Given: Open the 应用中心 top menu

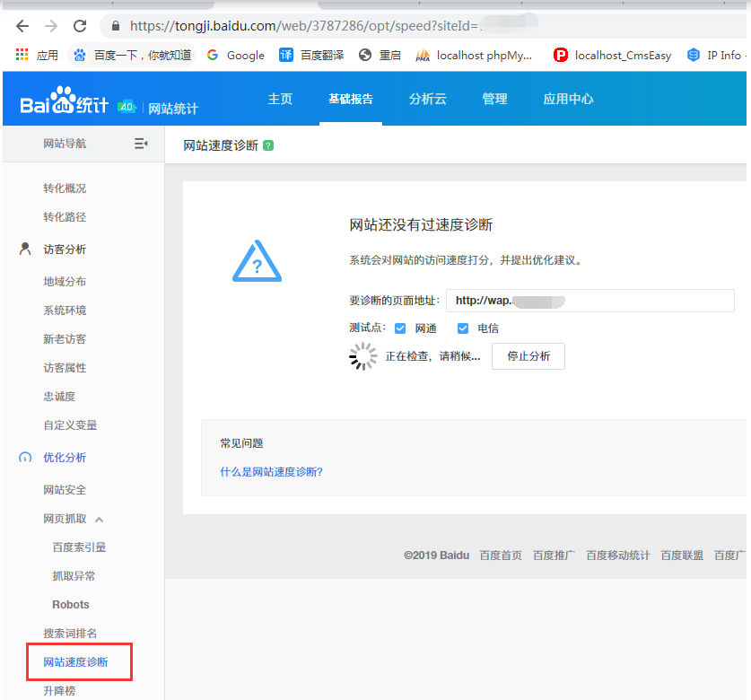Looking at the screenshot, I should point(568,99).
